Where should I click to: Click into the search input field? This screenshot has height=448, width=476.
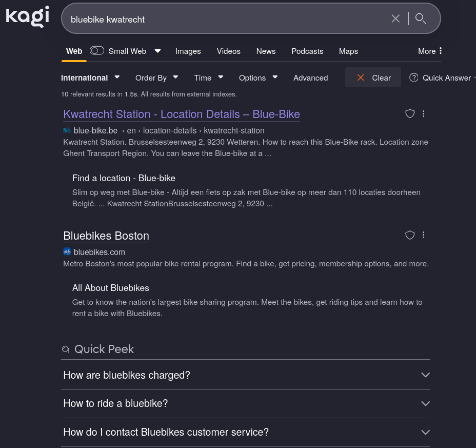coord(226,19)
